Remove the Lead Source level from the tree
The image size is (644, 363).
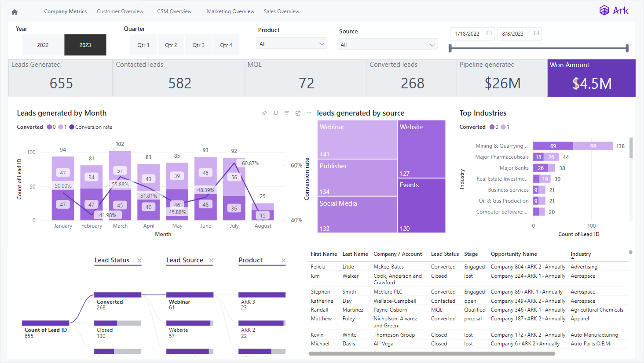[x=211, y=260]
